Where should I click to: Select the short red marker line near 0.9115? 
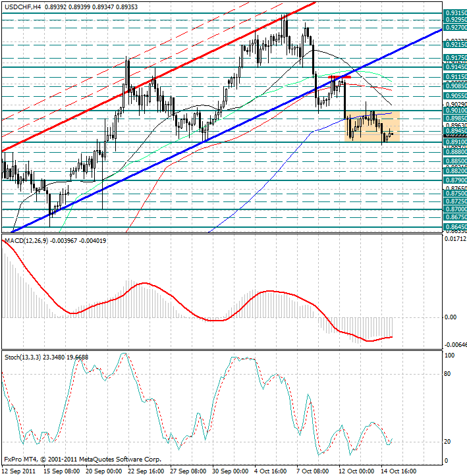339,77
